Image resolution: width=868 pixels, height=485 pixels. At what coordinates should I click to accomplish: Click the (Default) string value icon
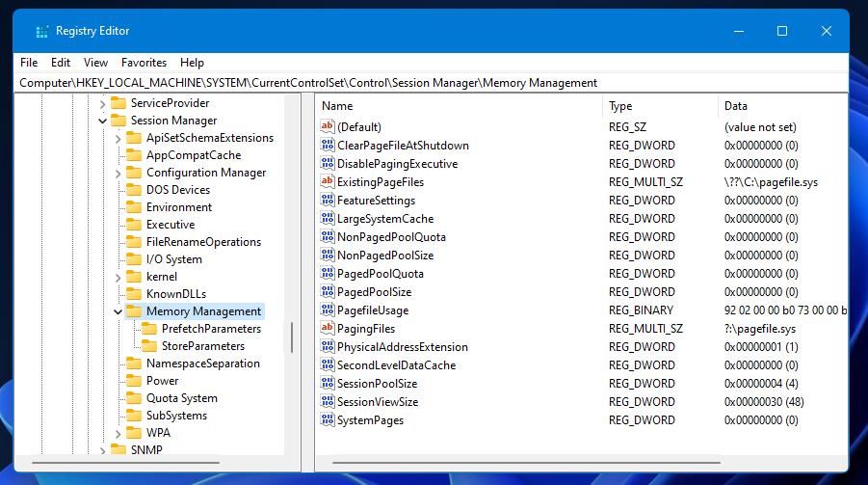(328, 127)
